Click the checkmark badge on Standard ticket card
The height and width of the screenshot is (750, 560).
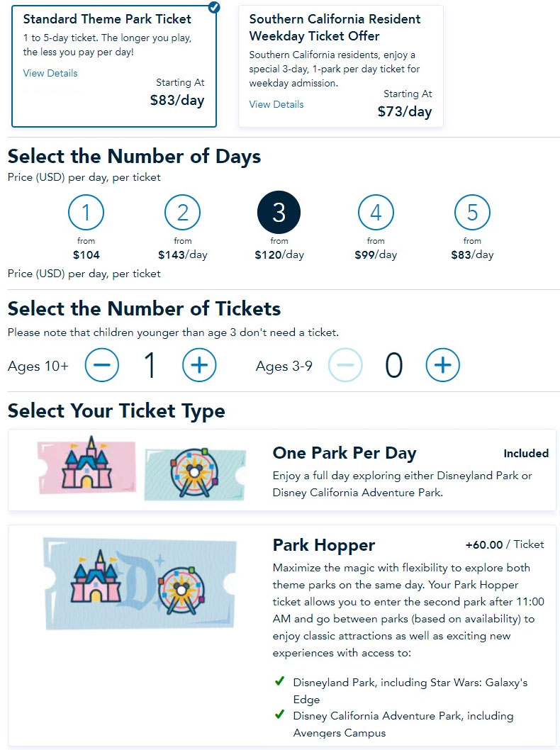click(x=215, y=7)
